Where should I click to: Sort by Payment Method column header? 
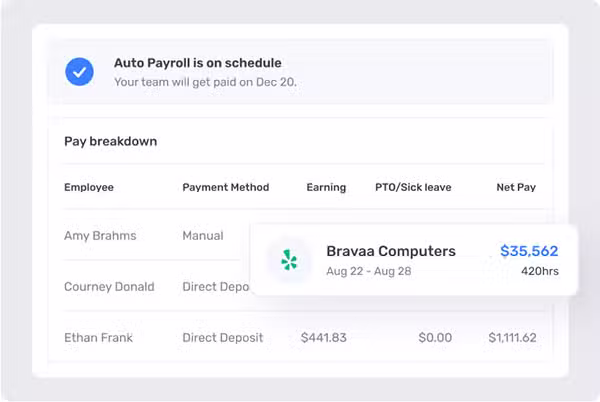point(225,187)
